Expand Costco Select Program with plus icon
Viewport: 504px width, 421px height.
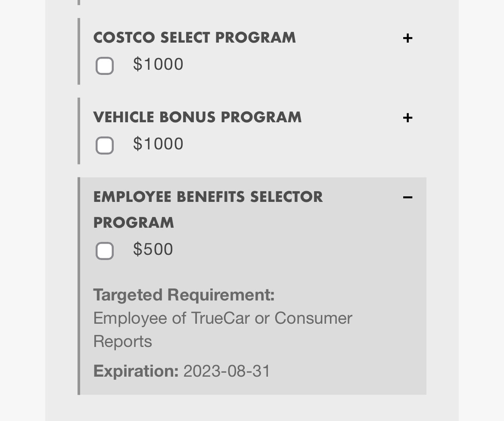coord(408,38)
